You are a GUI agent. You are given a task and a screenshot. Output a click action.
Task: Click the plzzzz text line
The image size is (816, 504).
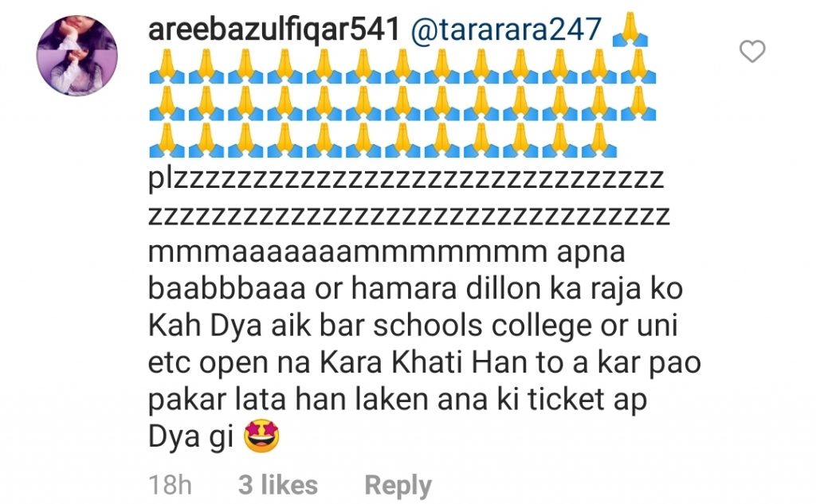(406, 178)
